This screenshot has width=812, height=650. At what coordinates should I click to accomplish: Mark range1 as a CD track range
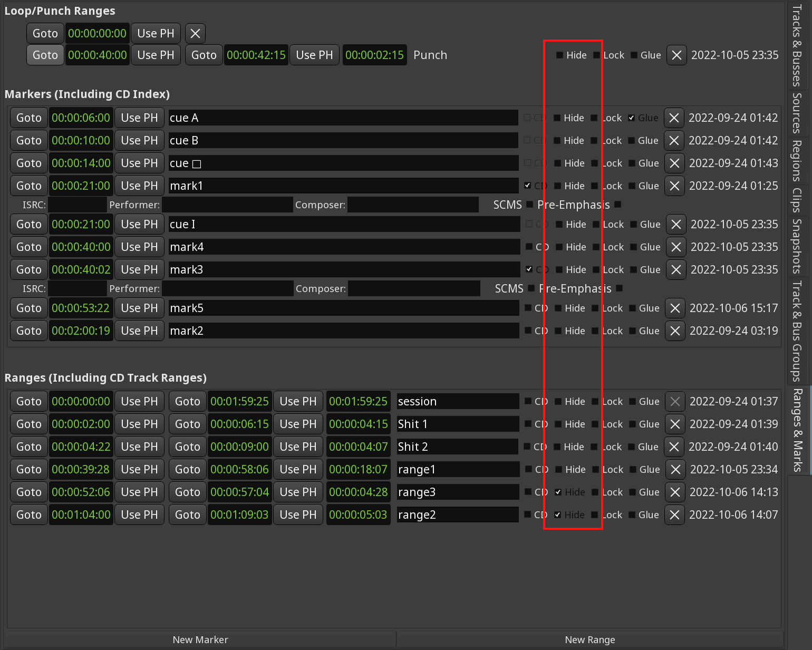click(x=528, y=469)
